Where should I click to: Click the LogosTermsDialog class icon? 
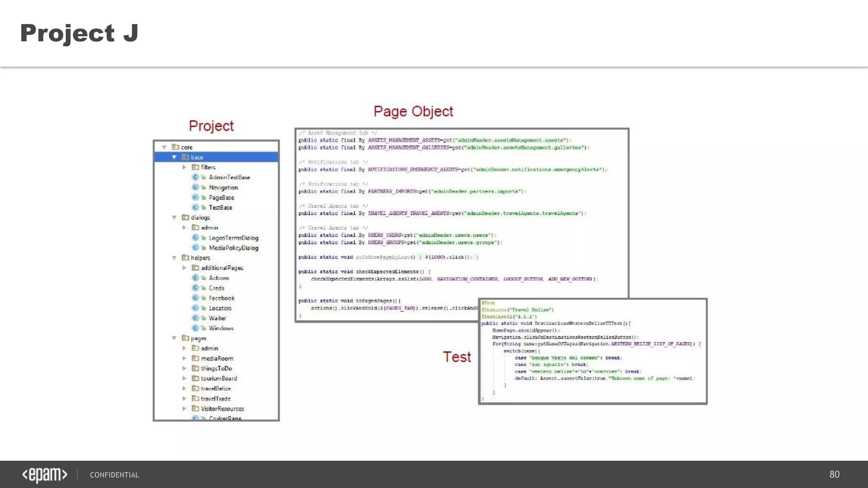[x=195, y=238]
